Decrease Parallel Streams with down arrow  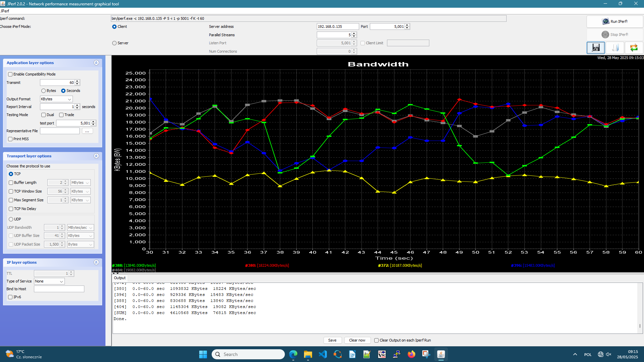point(354,36)
